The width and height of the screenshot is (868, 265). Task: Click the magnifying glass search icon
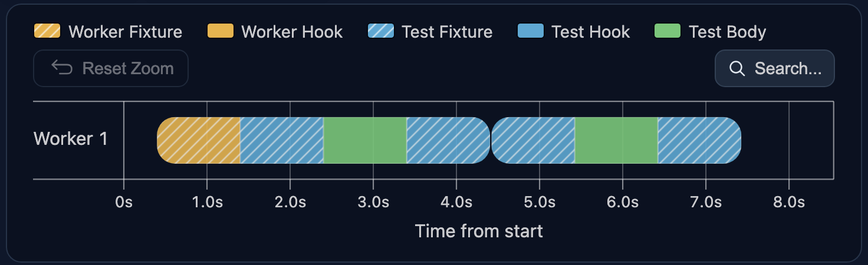[737, 68]
